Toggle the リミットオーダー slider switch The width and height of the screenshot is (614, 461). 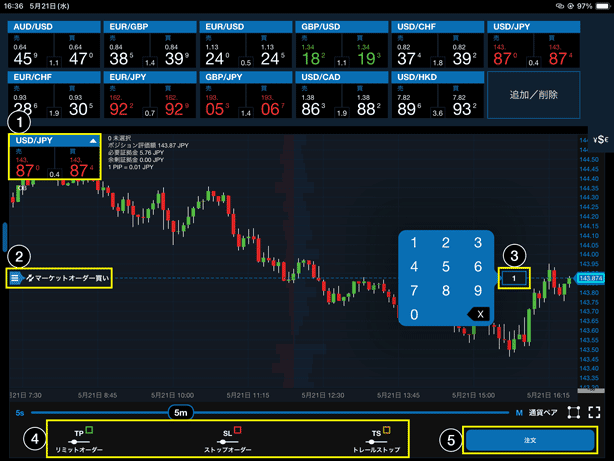point(79,442)
